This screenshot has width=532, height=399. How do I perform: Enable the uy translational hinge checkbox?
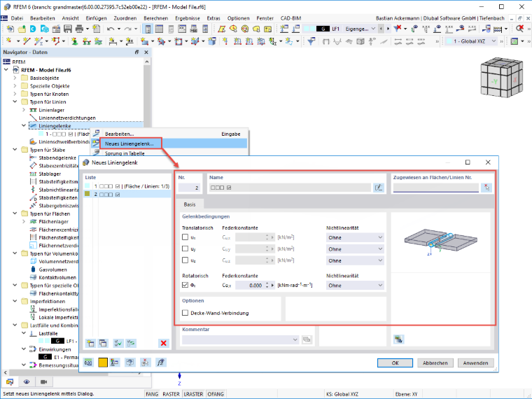(185, 248)
